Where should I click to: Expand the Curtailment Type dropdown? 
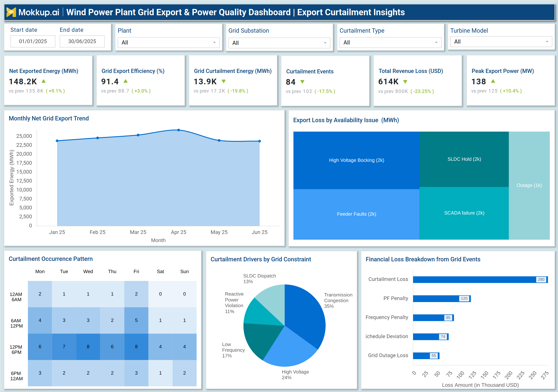point(390,42)
